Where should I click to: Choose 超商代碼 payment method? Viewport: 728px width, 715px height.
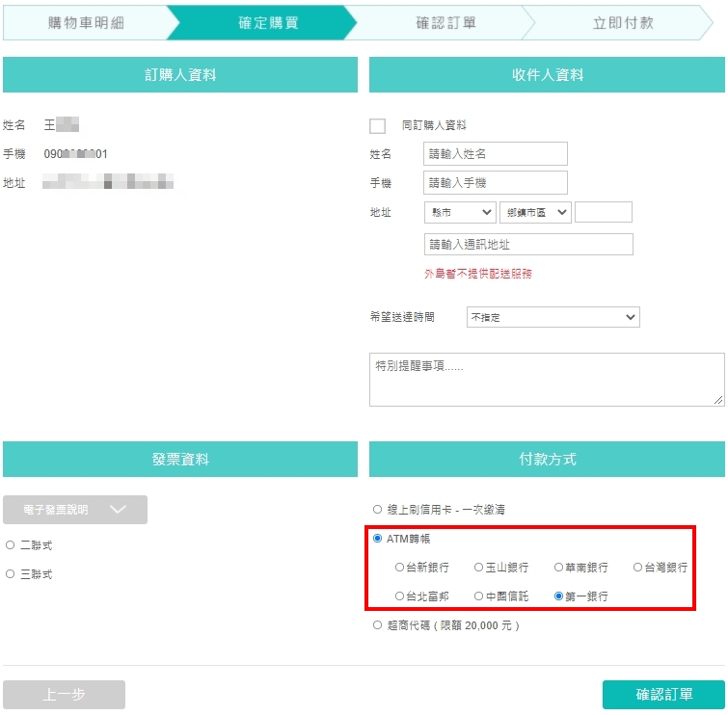pyautogui.click(x=377, y=625)
